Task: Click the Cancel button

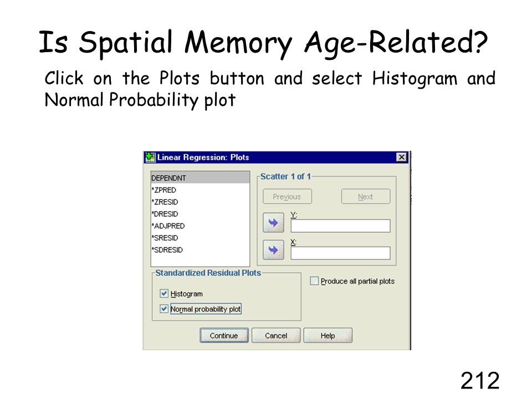Action: [x=276, y=336]
